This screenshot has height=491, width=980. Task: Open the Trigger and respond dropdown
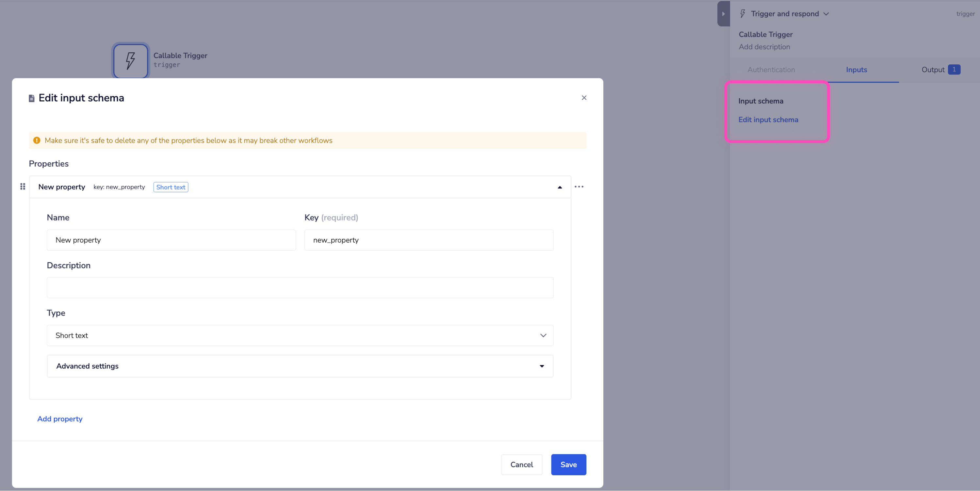[826, 13]
